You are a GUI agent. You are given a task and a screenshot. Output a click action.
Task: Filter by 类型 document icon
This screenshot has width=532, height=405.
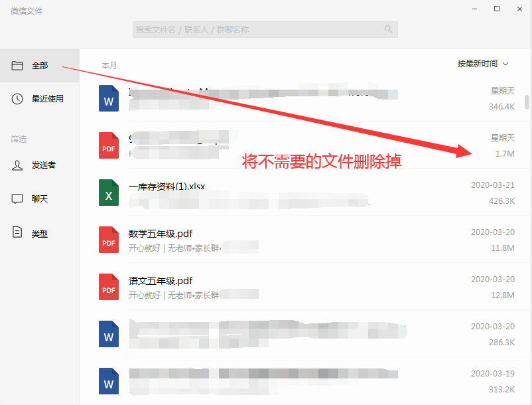pyautogui.click(x=17, y=232)
